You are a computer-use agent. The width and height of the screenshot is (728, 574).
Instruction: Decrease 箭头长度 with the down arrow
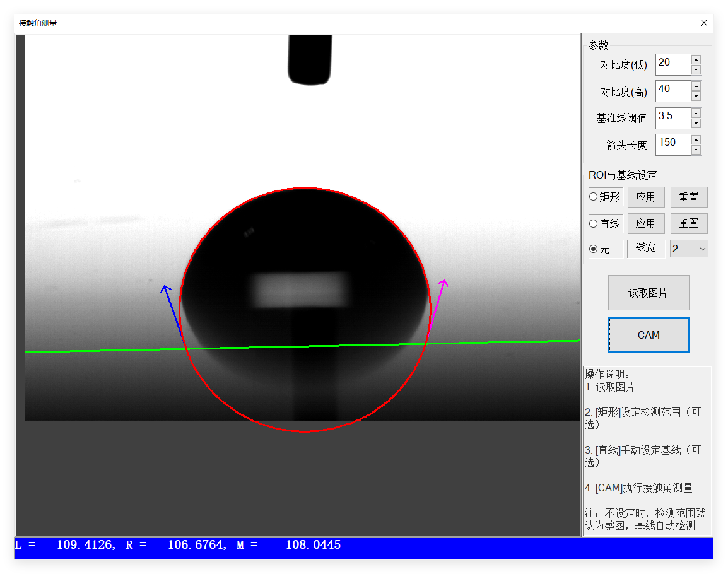pos(696,149)
